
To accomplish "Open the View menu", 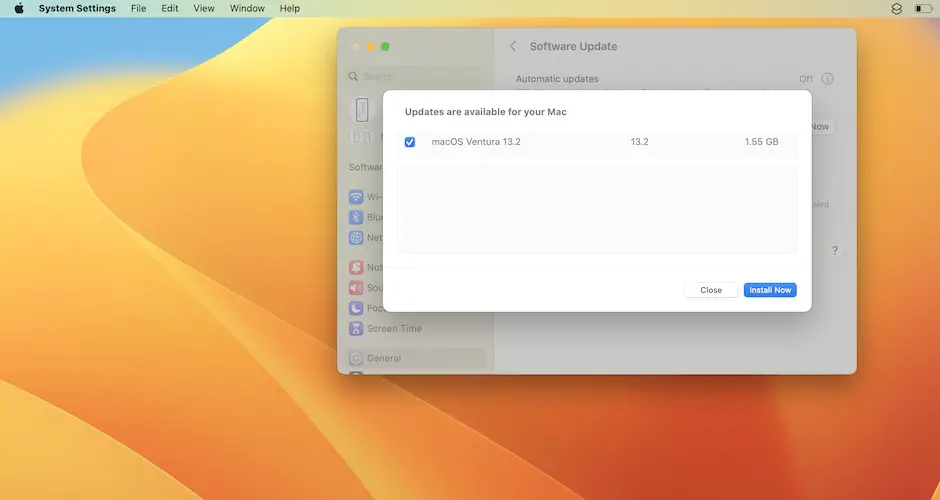I will coord(204,8).
